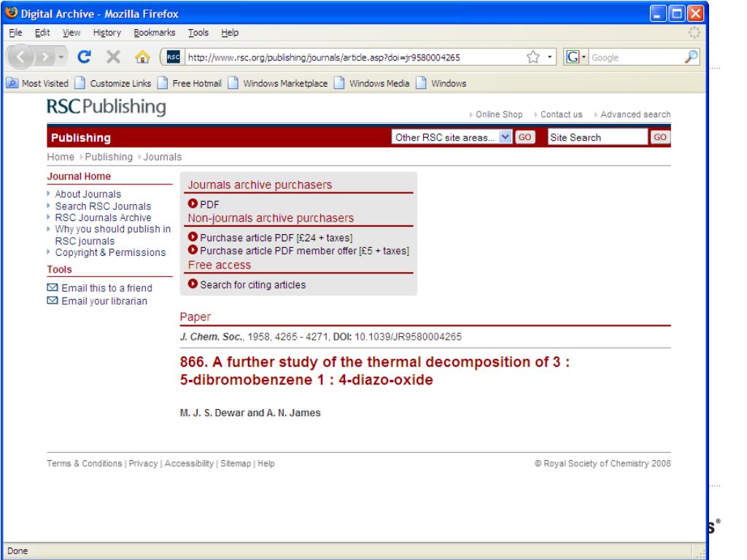
Task: Open the Help menu
Action: click(x=230, y=32)
